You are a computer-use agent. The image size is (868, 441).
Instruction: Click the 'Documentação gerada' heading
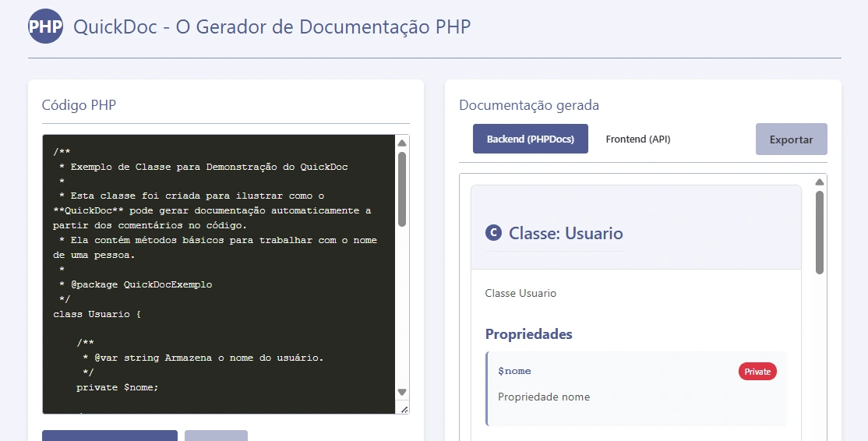coord(528,105)
